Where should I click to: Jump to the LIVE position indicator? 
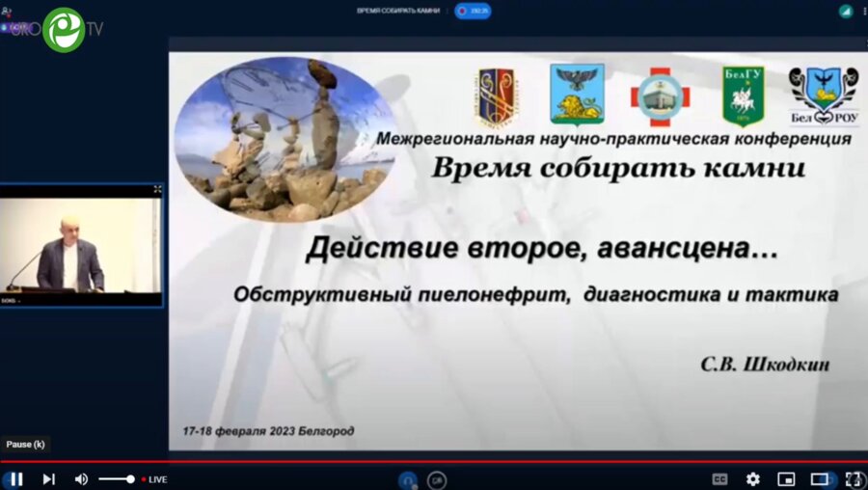point(154,479)
